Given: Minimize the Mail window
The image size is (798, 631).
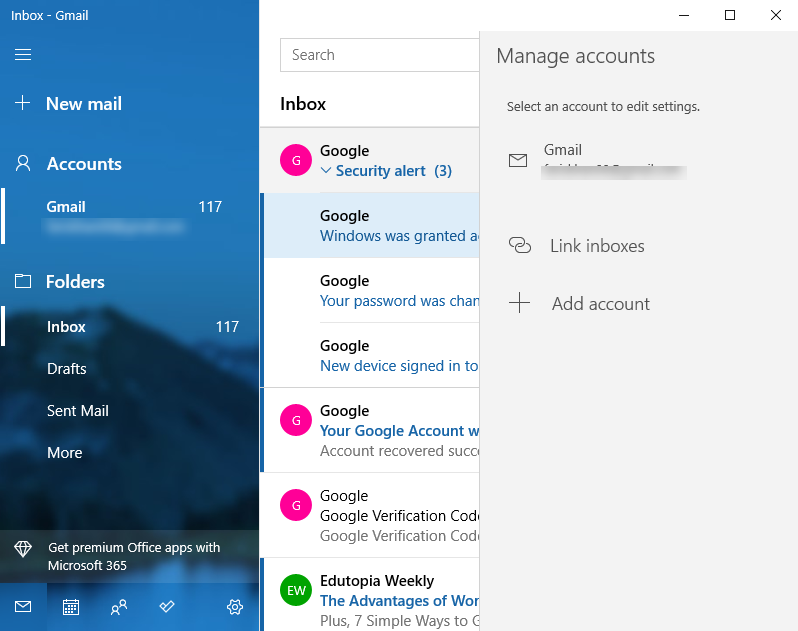Looking at the screenshot, I should tap(684, 15).
